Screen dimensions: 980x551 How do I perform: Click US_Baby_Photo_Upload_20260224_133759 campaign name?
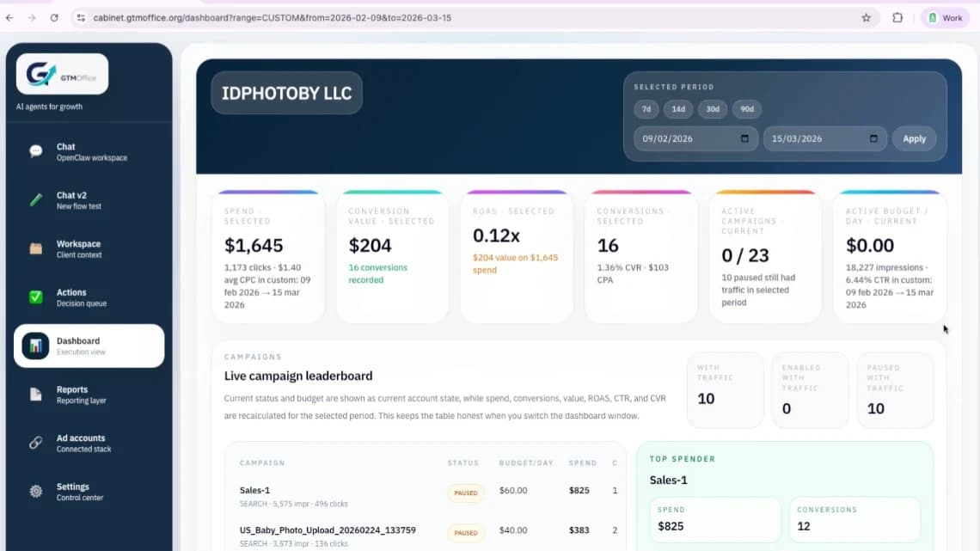tap(328, 530)
